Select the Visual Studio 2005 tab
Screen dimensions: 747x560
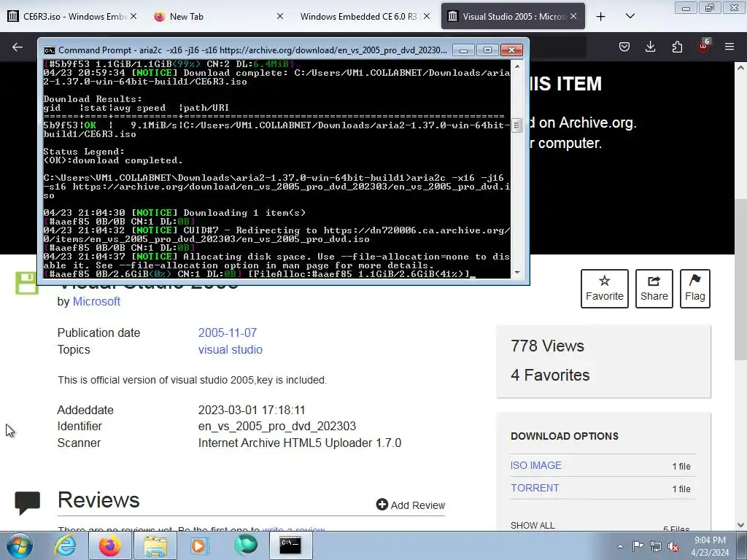tap(513, 16)
